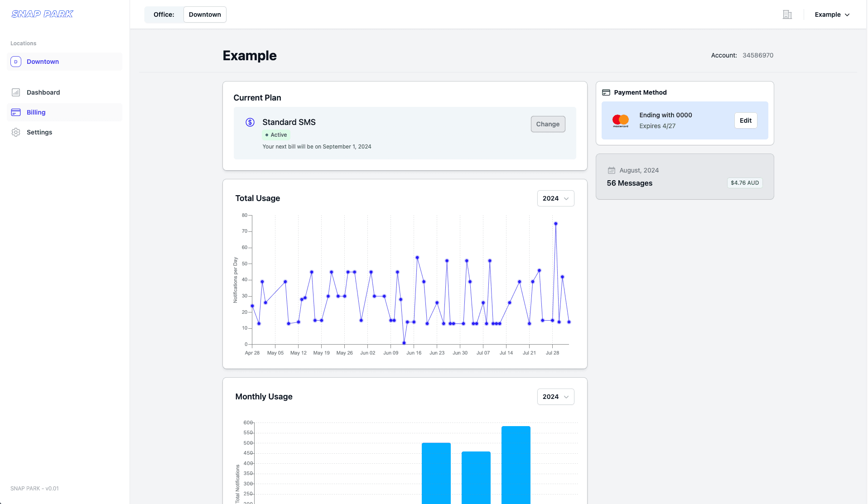The image size is (868, 504).
Task: Click the Billing credit card icon
Action: click(16, 112)
